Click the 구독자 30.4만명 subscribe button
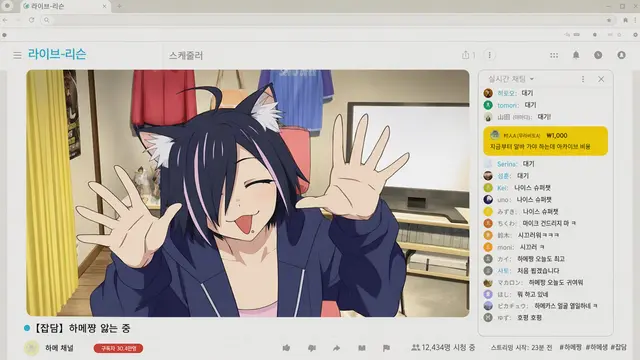The image size is (640, 360). (118, 348)
